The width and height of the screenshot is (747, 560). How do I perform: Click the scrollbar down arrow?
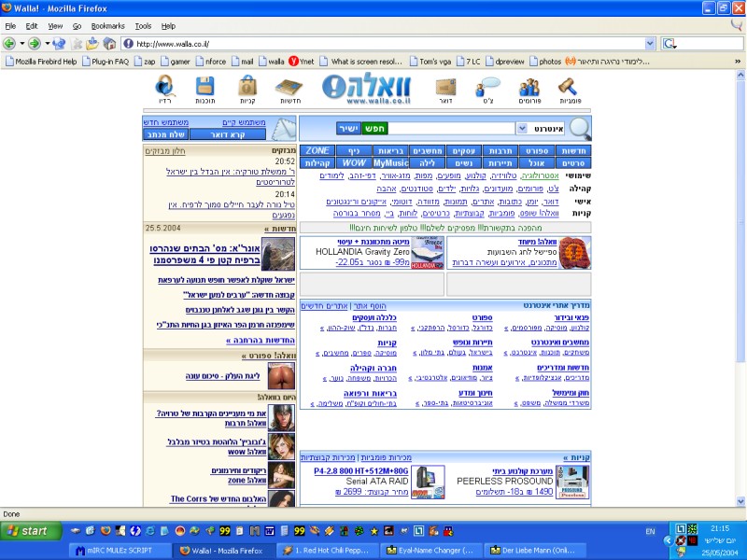740,501
